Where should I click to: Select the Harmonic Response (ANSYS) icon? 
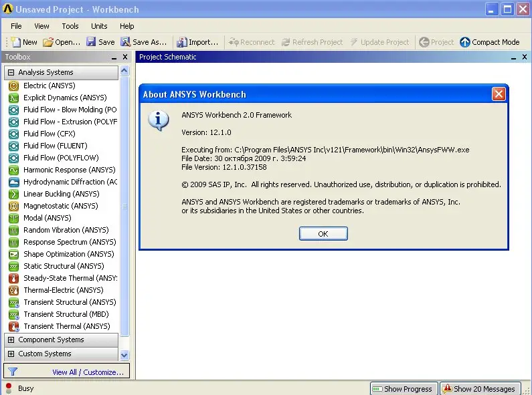click(x=13, y=170)
